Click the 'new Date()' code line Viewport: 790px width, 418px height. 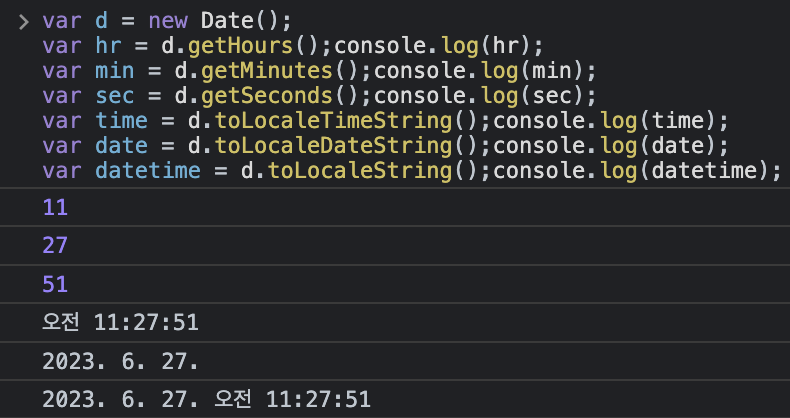tap(167, 21)
